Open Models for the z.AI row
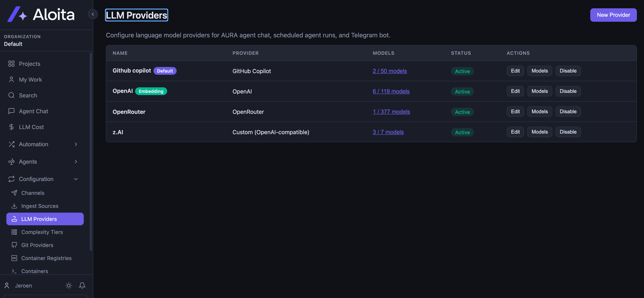Screen dimensions: 644x298 coord(539,132)
